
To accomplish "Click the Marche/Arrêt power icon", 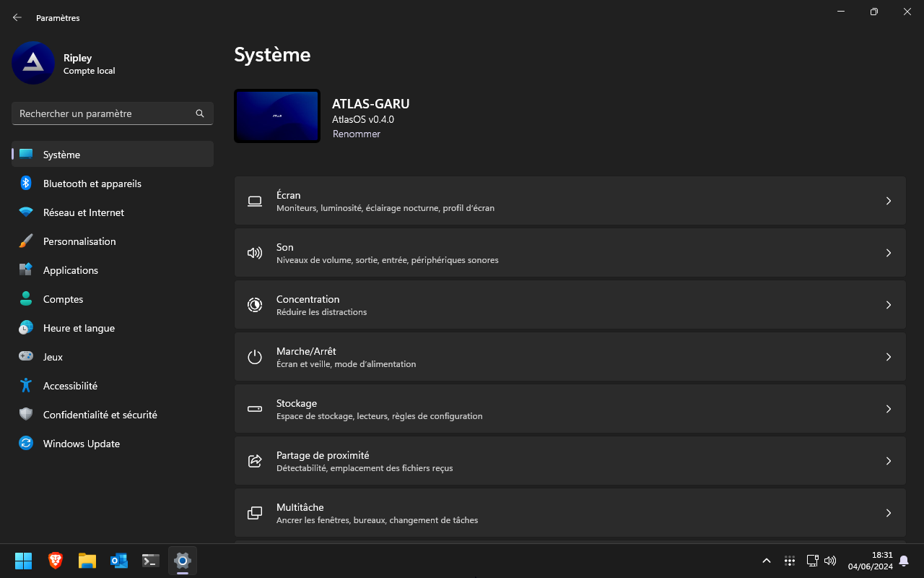I will 255,357.
